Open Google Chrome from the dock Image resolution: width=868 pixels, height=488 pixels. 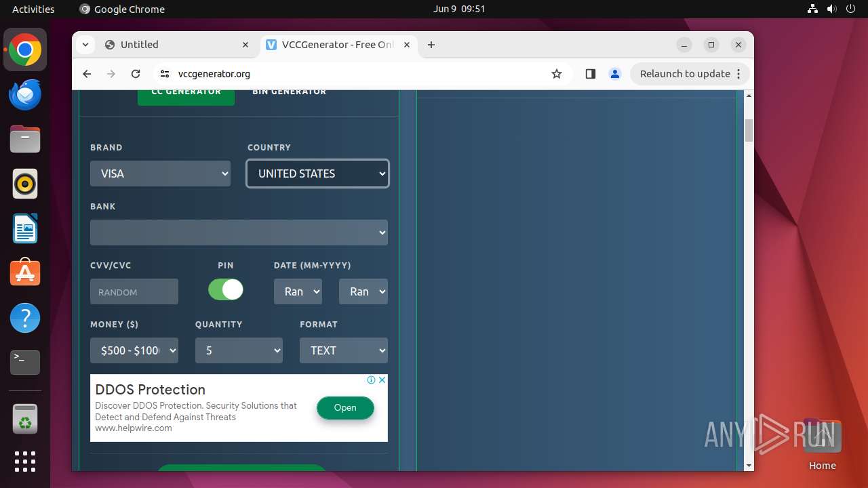point(25,50)
